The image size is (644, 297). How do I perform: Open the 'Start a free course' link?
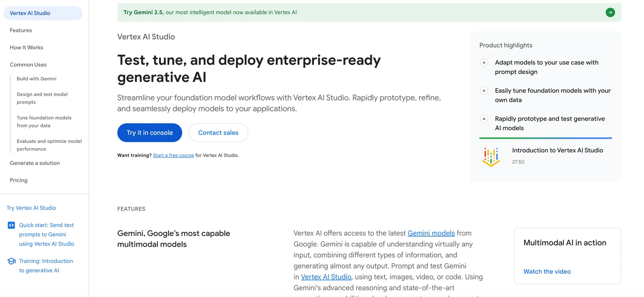coord(173,156)
